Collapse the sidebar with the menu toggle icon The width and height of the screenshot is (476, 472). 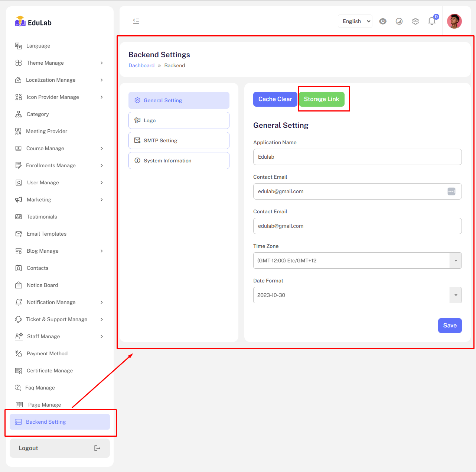[x=136, y=21]
